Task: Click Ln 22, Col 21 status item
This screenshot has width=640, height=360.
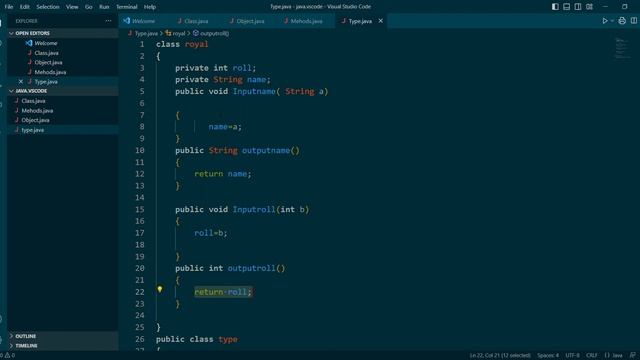Action: coord(500,356)
